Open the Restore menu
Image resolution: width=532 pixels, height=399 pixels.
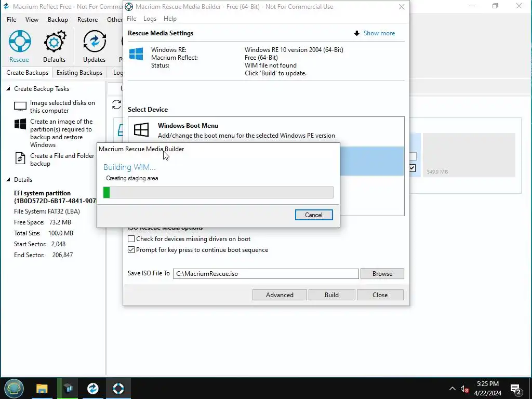coord(87,19)
